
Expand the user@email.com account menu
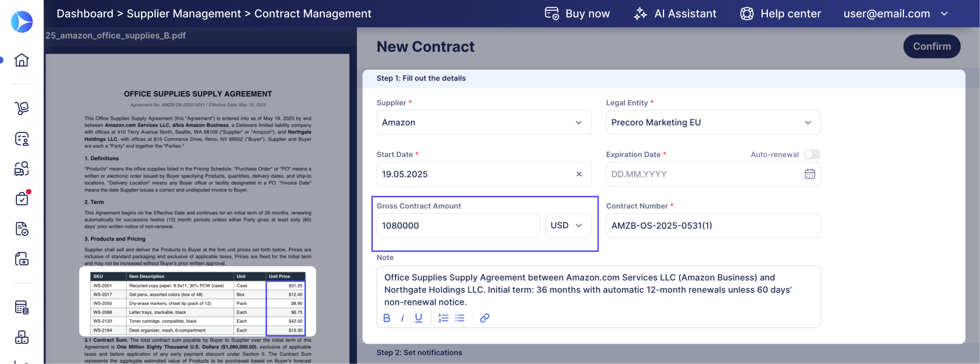896,14
